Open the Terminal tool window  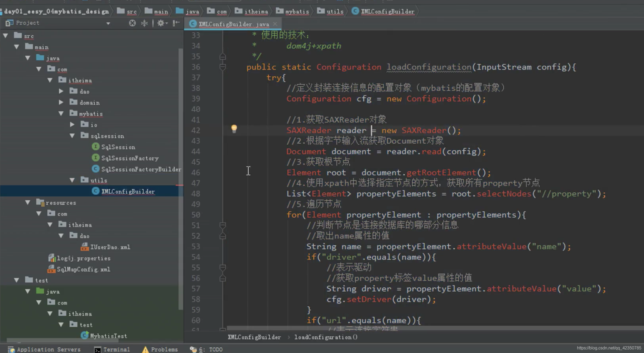(x=112, y=349)
